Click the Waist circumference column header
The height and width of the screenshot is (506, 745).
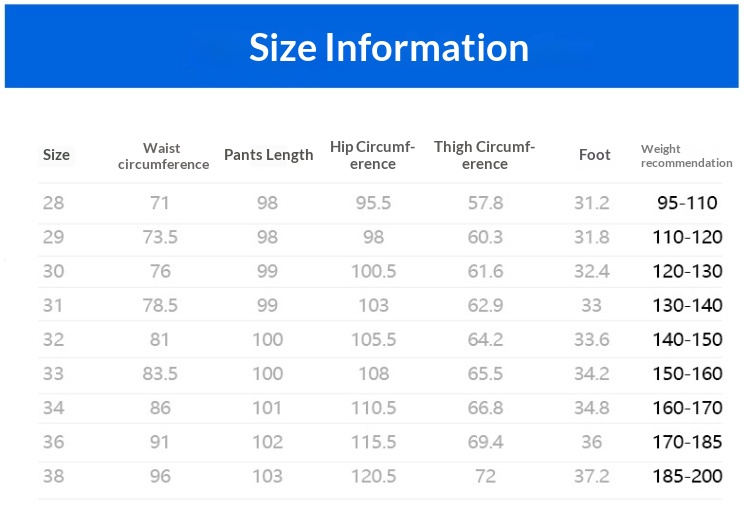click(163, 156)
